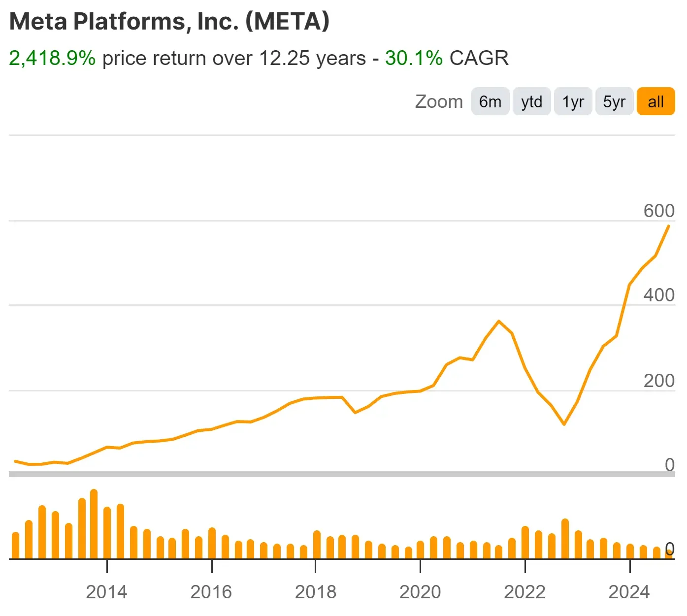The height and width of the screenshot is (616, 687).
Task: Click the 400 price axis label
Action: coord(658,295)
